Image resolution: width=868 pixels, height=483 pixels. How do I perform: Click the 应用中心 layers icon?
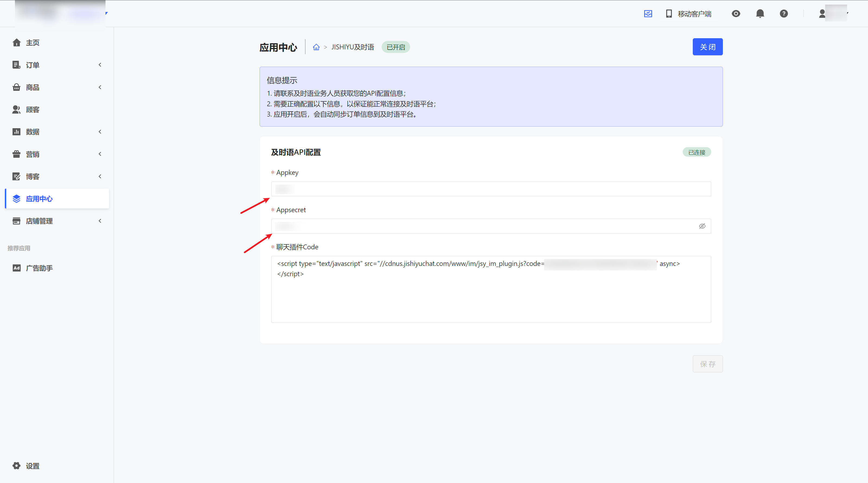[16, 199]
